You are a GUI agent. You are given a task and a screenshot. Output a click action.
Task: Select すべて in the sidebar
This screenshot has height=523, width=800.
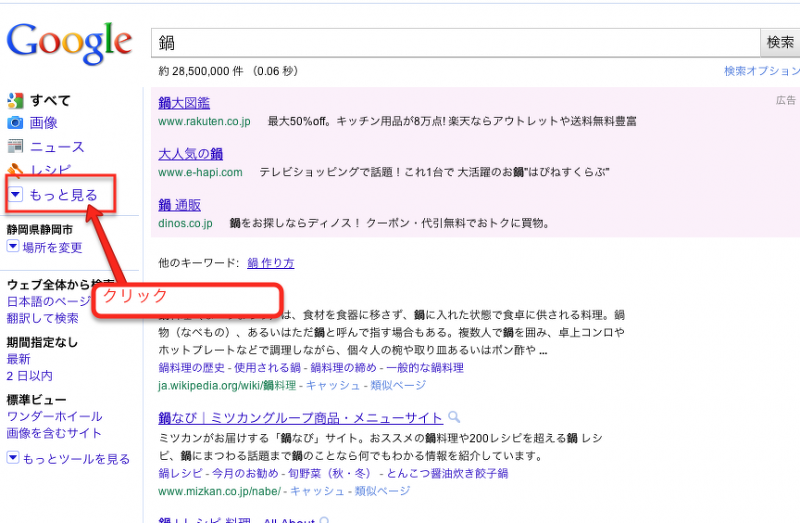[50, 101]
